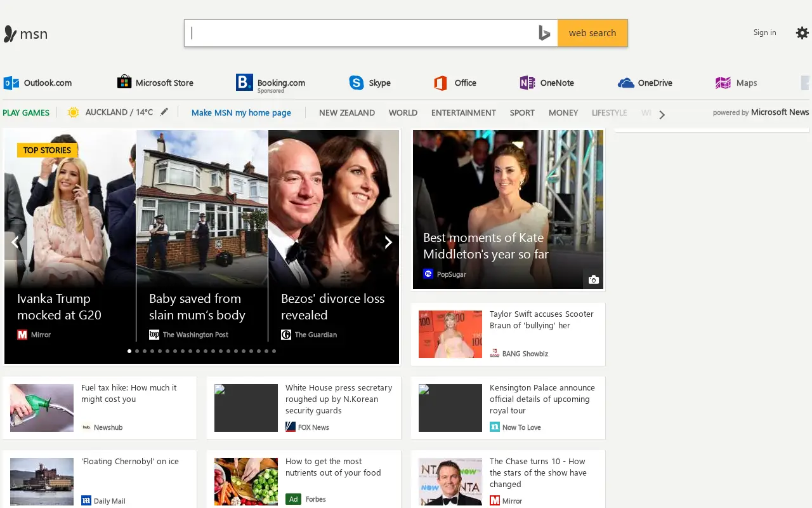Open Office shortcut icon
Viewport: 812px width, 508px height.
coord(440,83)
